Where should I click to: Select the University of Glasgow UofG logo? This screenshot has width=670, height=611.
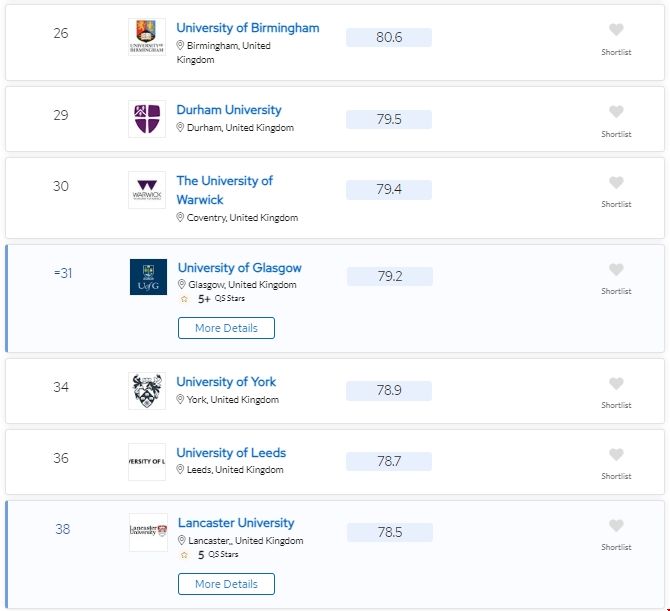tap(148, 277)
